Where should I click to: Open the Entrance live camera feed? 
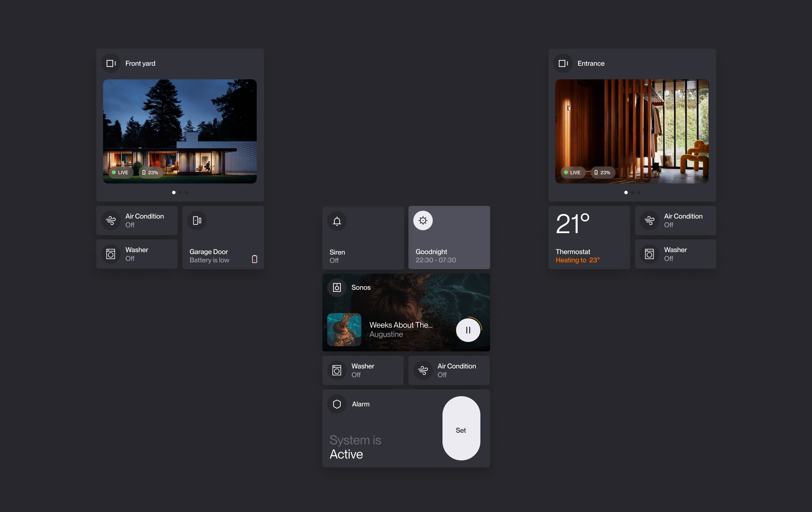tap(632, 131)
